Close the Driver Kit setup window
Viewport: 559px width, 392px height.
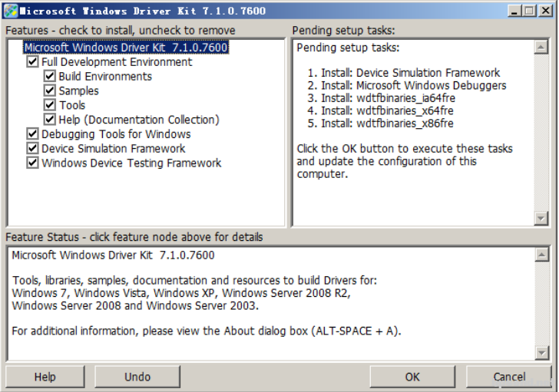coord(545,11)
